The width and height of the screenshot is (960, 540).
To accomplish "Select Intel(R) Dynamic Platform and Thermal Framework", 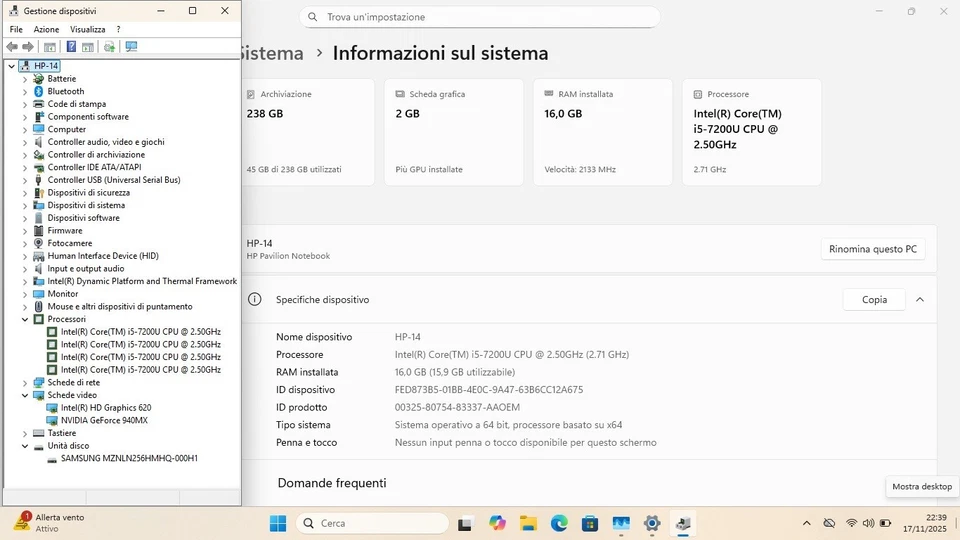I will click(142, 282).
